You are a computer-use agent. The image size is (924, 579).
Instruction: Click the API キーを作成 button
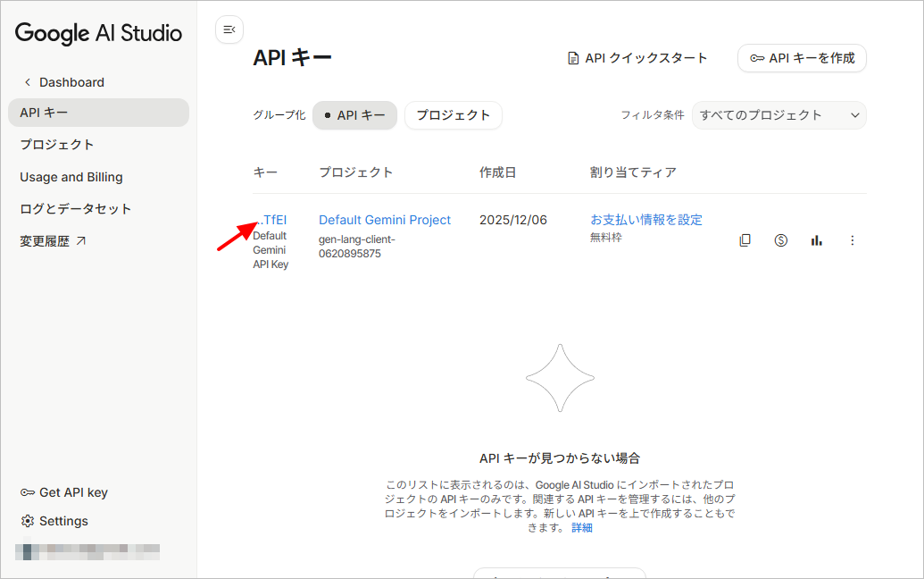pos(802,58)
